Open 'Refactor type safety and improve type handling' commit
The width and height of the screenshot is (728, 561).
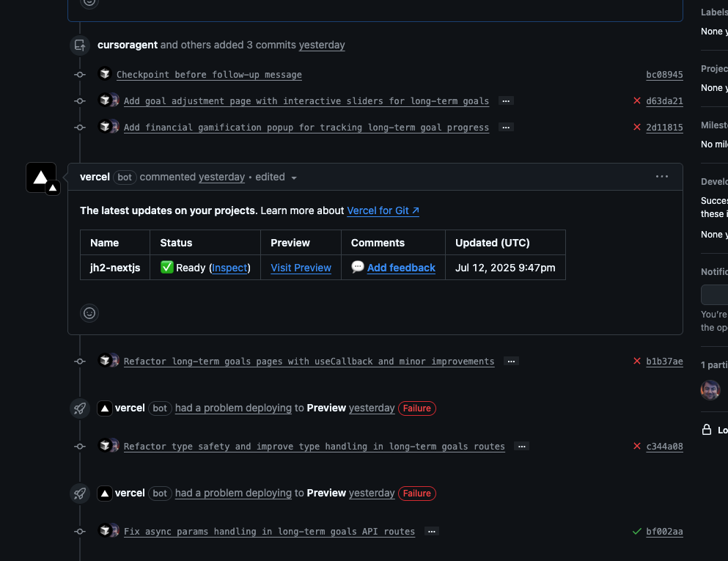tap(314, 447)
